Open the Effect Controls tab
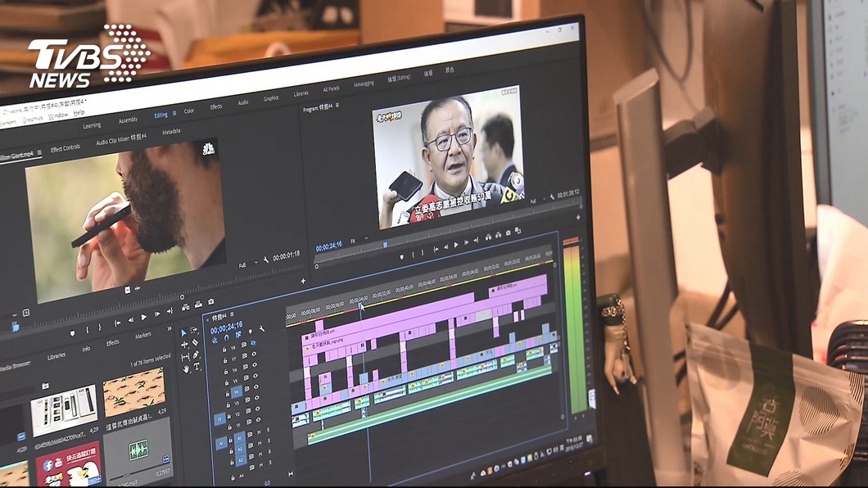 [x=66, y=148]
